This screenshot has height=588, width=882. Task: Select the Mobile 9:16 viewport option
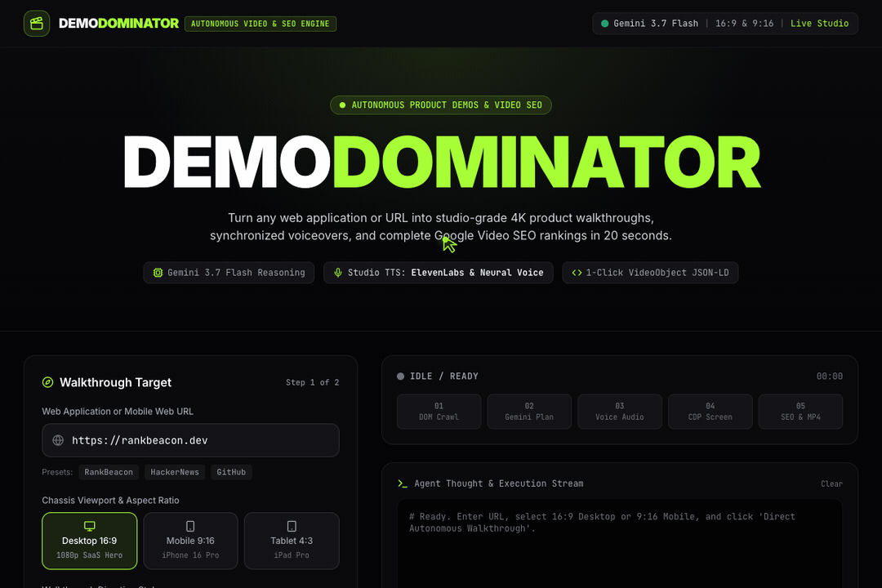click(x=190, y=541)
